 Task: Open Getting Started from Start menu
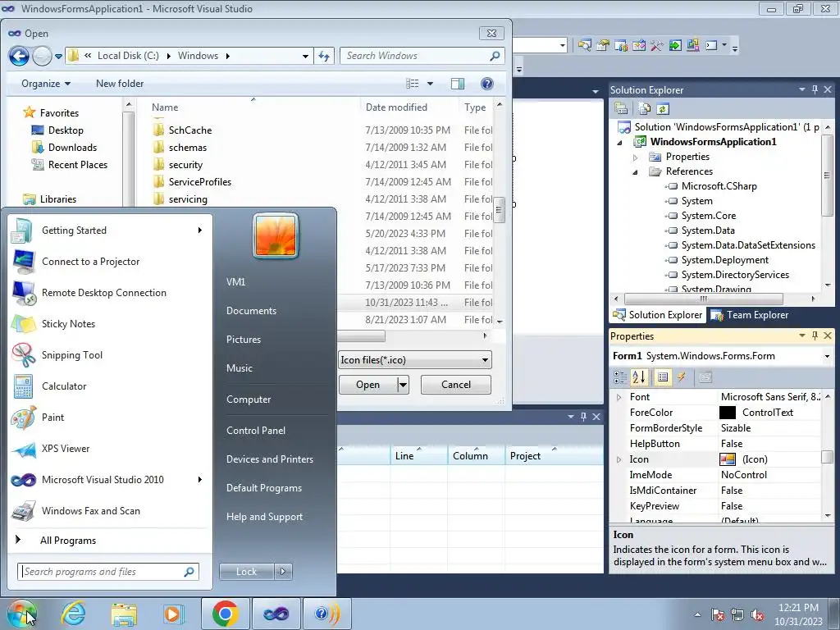(x=107, y=231)
